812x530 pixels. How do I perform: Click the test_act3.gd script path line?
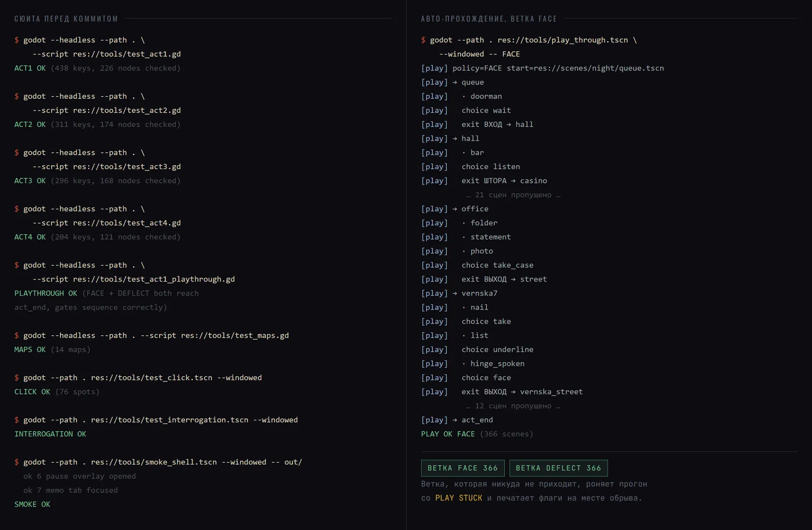point(107,166)
